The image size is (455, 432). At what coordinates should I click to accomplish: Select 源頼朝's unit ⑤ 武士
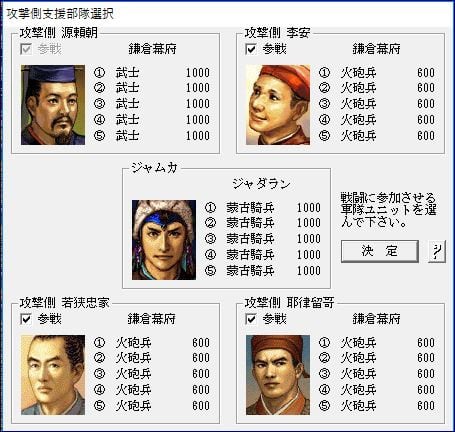[152, 136]
